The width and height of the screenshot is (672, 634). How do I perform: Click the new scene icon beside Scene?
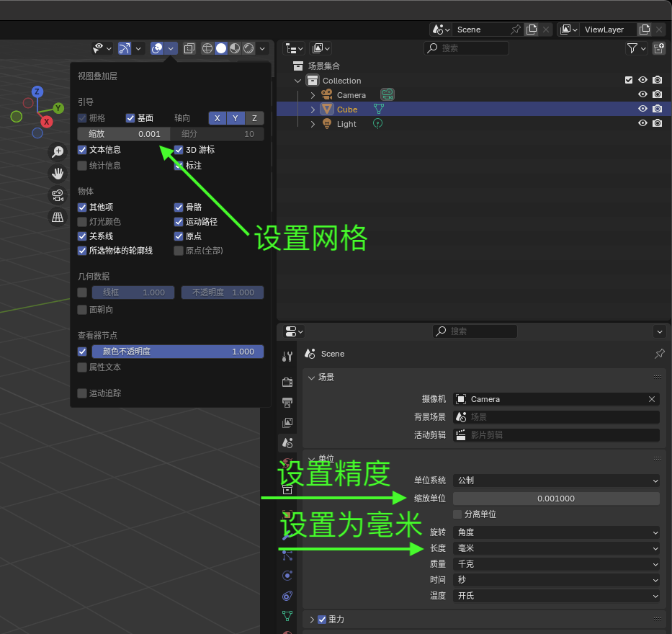point(532,30)
